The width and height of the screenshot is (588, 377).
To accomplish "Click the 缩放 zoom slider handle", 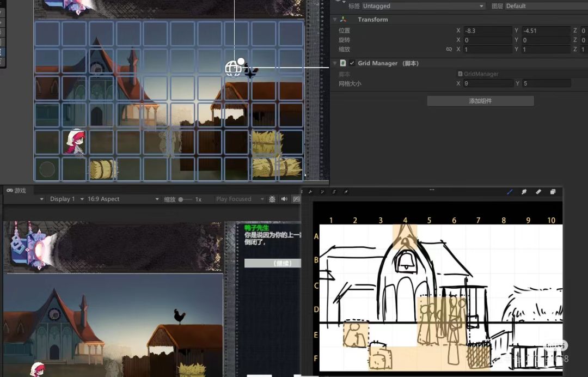I will (x=181, y=199).
